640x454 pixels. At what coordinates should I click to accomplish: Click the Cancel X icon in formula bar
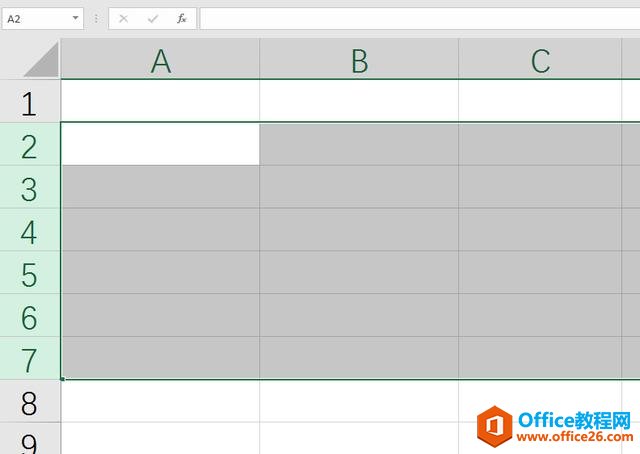124,19
